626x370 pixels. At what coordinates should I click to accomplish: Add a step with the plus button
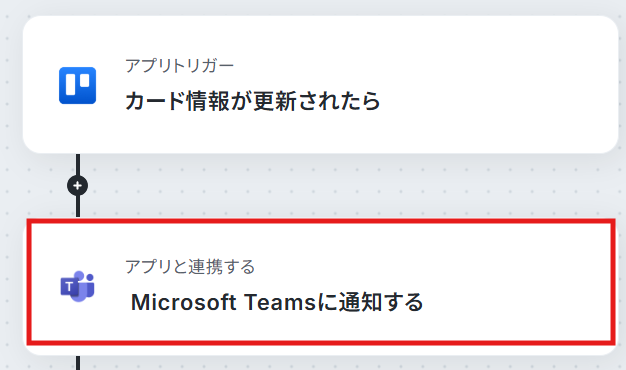[77, 186]
